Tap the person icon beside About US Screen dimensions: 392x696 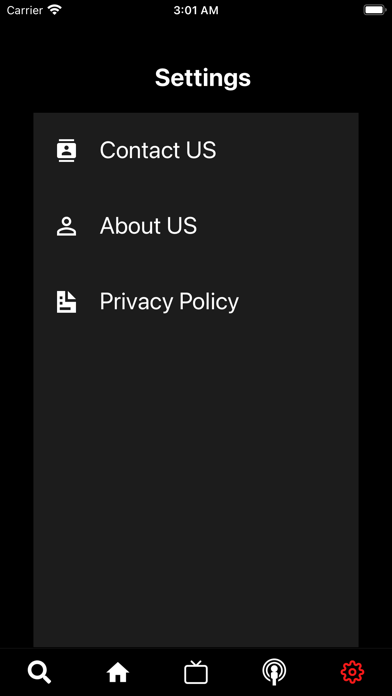(x=67, y=226)
